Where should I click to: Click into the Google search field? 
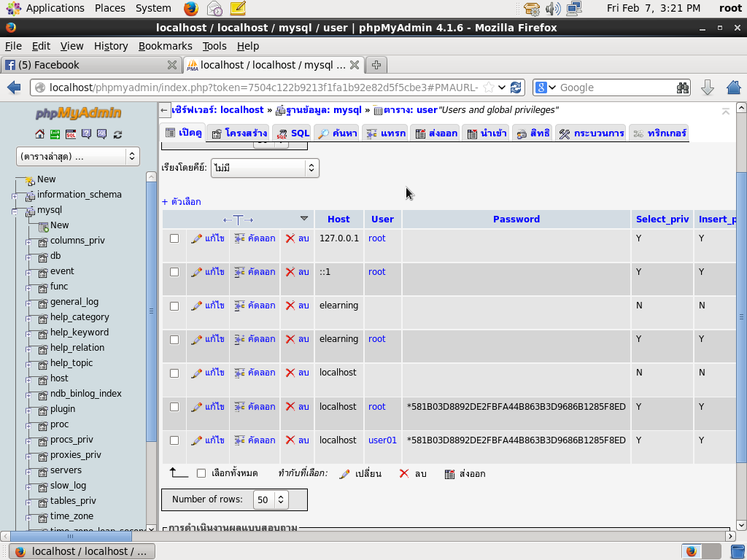617,87
